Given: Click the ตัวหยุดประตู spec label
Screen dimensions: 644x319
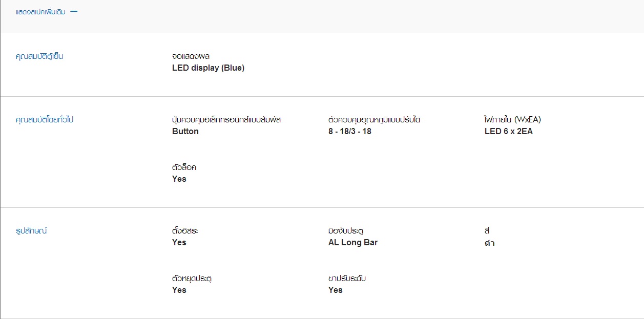Looking at the screenshot, I should coord(192,279).
